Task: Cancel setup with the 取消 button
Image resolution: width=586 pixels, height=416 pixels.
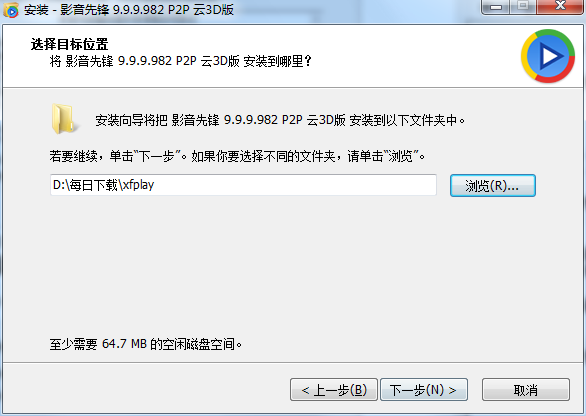Action: [525, 390]
